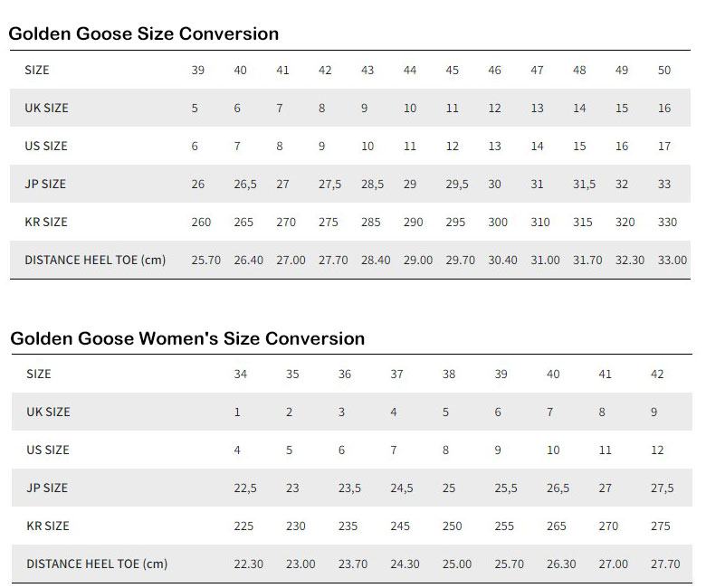Click the heel-toe distance value 28.40
Viewport: 706px width, 588px height.
click(376, 260)
